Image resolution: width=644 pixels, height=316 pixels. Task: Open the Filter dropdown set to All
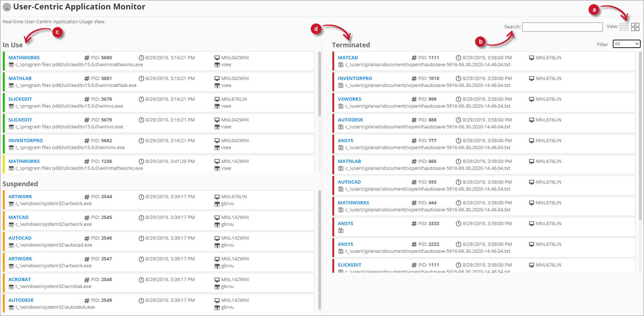627,44
